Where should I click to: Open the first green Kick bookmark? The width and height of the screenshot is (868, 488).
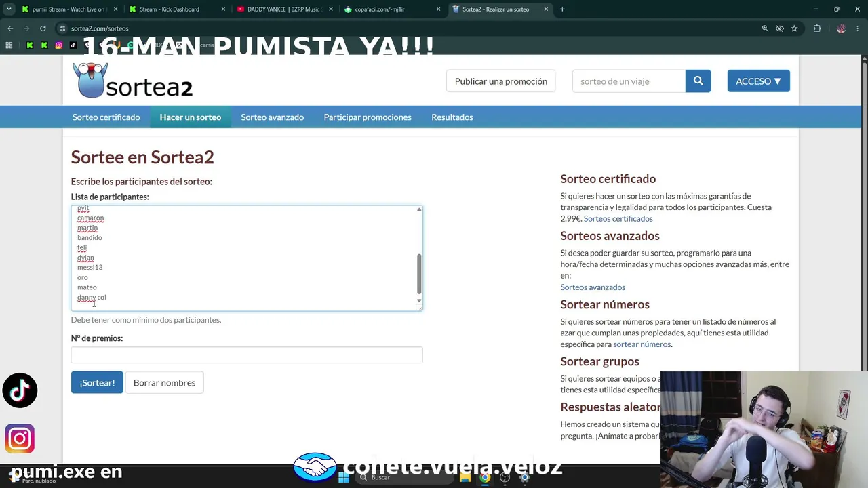(x=30, y=45)
